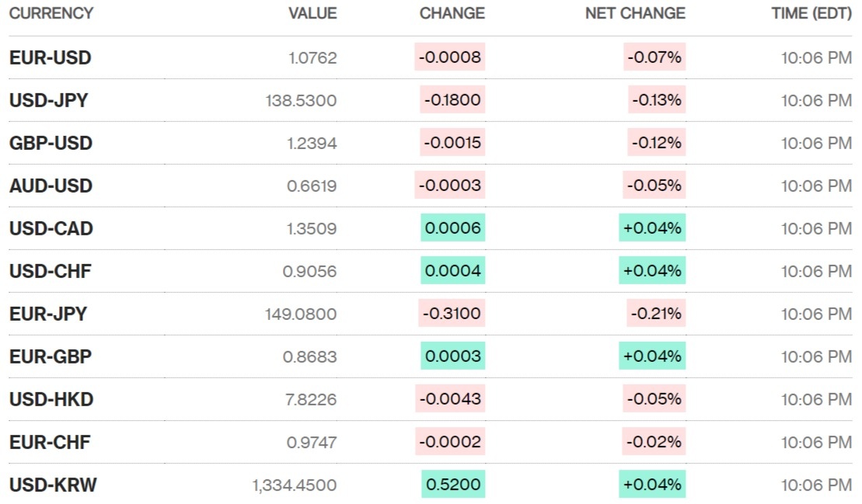Screen dimensions: 862x504
Task: Open GBP-USD exchange rate details
Action: click(51, 143)
